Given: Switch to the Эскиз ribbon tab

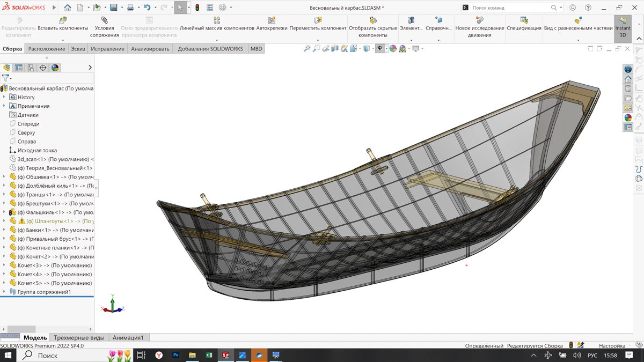Looking at the screenshot, I should pos(78,49).
